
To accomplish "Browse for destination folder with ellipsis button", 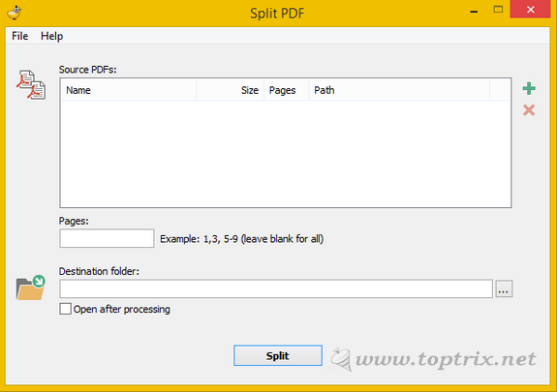I will [x=504, y=288].
